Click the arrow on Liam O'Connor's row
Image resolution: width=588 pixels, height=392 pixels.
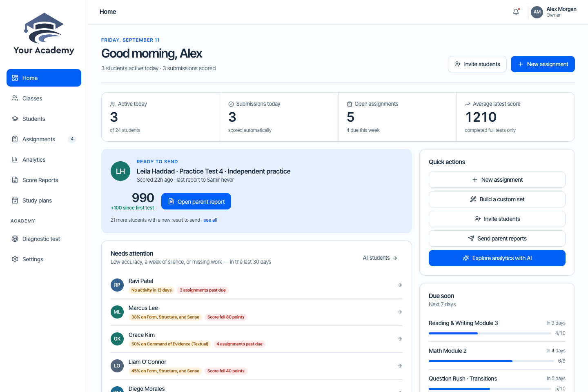pyautogui.click(x=400, y=366)
